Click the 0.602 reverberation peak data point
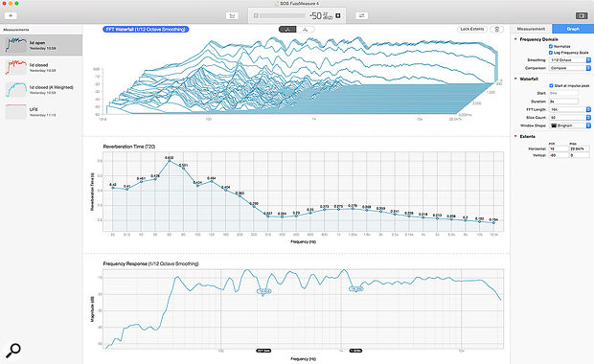The width and height of the screenshot is (594, 364). tap(170, 161)
